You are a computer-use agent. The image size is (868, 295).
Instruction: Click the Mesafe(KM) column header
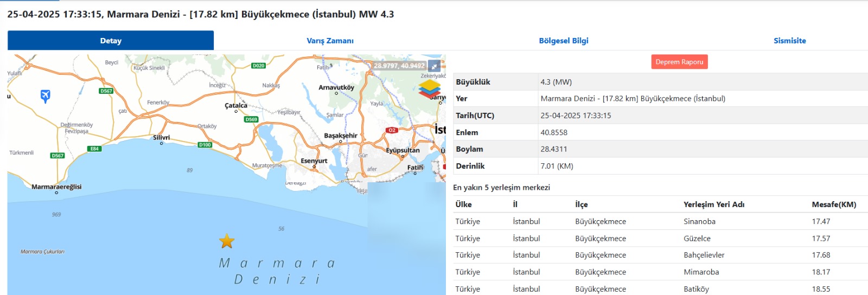tap(833, 204)
